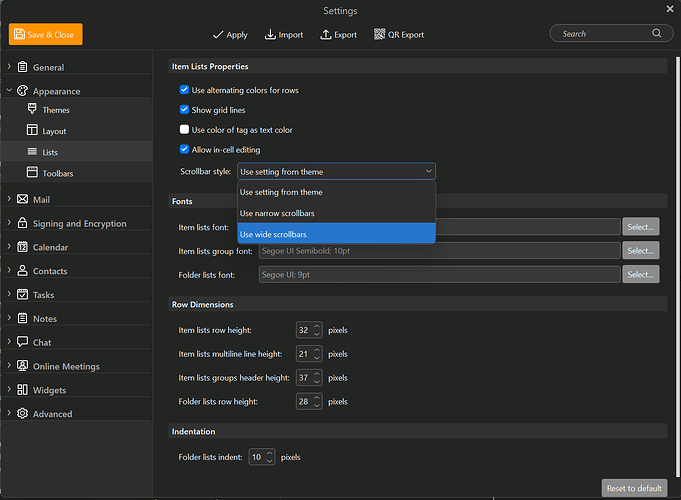The height and width of the screenshot is (500, 681).
Task: Expand the Mail section chevron
Action: (9, 199)
